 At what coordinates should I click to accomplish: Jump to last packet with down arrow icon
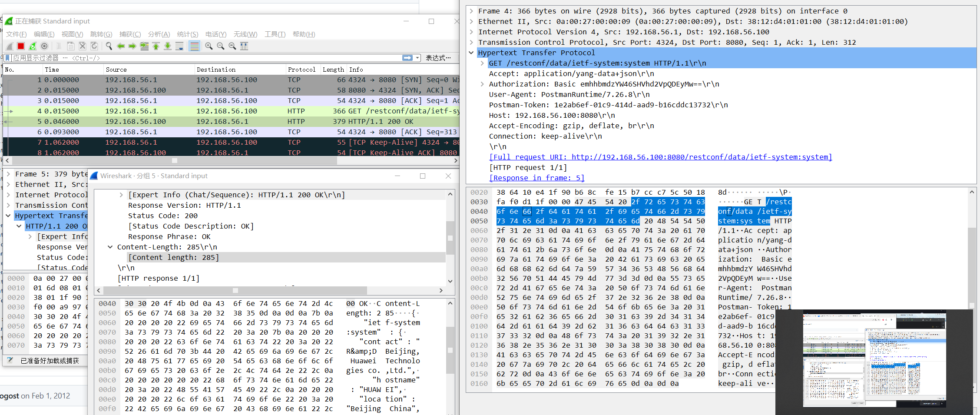(168, 46)
